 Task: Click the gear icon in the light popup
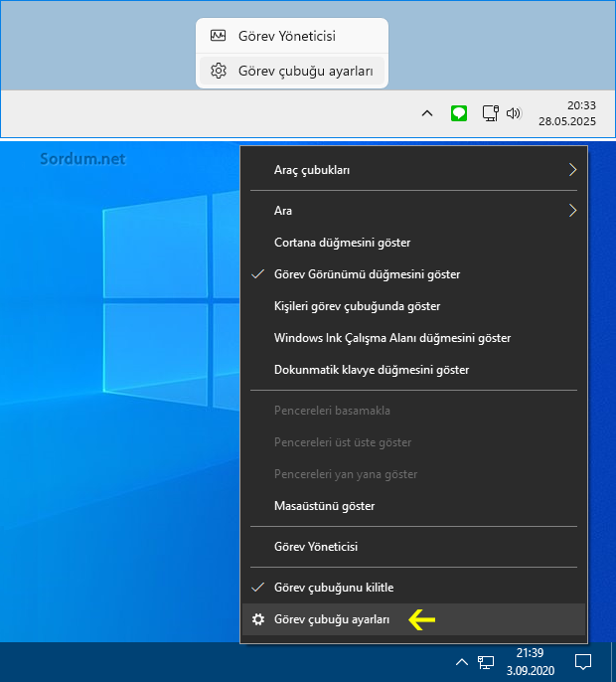(x=219, y=71)
